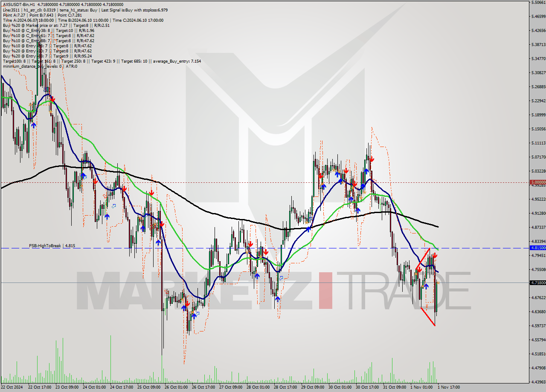Click the '28 Oct 01:00' time axis label

(x=258, y=387)
